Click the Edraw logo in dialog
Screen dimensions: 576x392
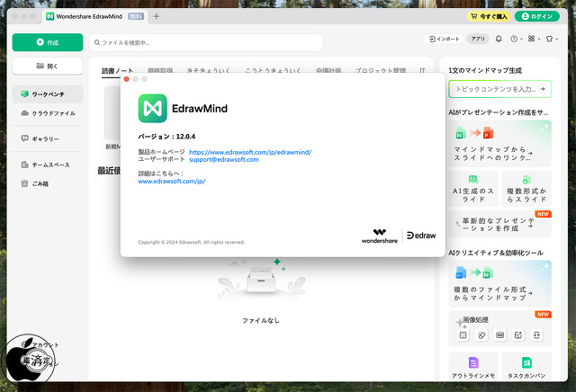tap(421, 236)
